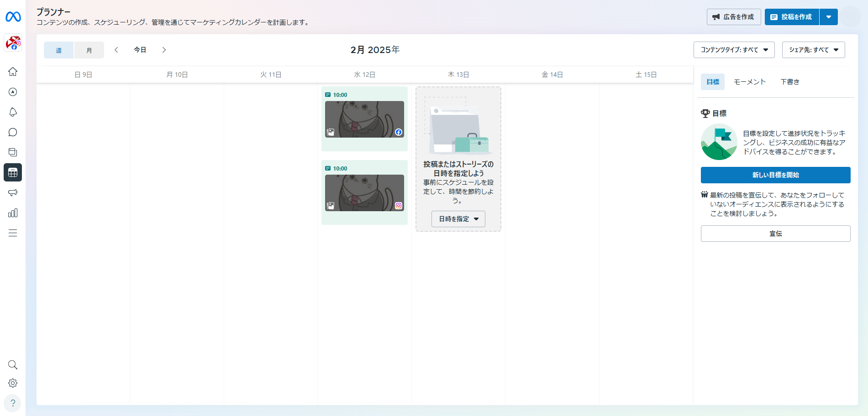Screen dimensions: 868x416
Task: Open the ads megaphone icon in sidebar
Action: pos(13,192)
